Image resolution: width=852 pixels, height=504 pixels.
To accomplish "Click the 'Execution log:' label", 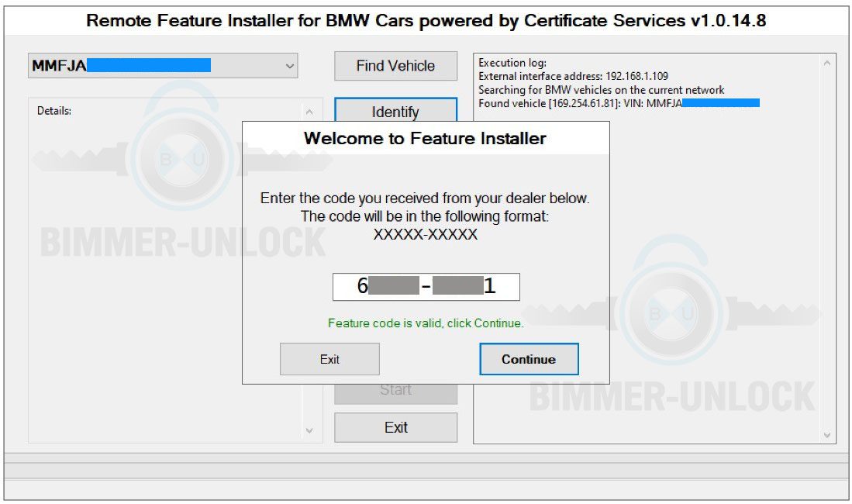I will click(512, 63).
